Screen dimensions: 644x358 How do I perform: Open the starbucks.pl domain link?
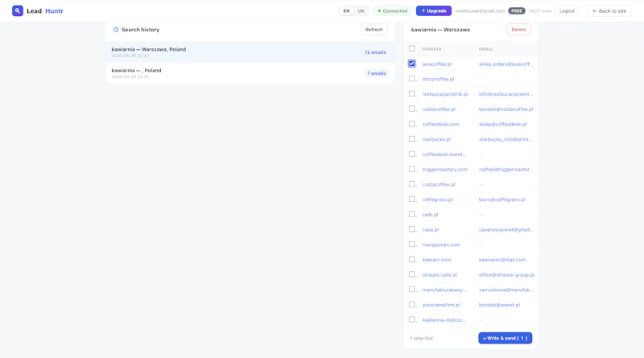[436, 139]
